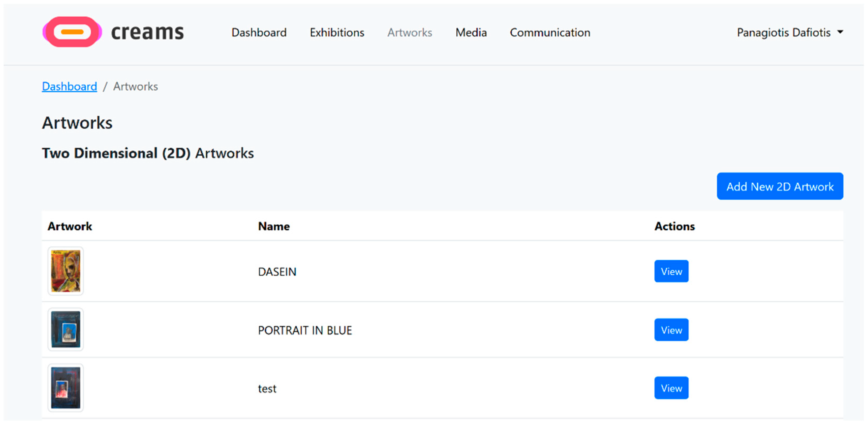The image size is (868, 424).
Task: View the artwork named test
Action: pyautogui.click(x=671, y=388)
